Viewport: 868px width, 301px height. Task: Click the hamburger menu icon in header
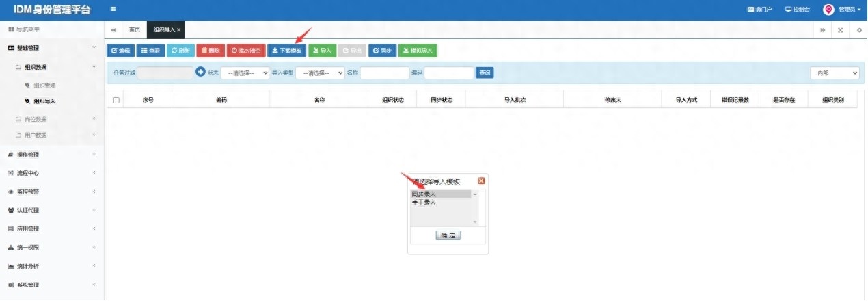(113, 9)
